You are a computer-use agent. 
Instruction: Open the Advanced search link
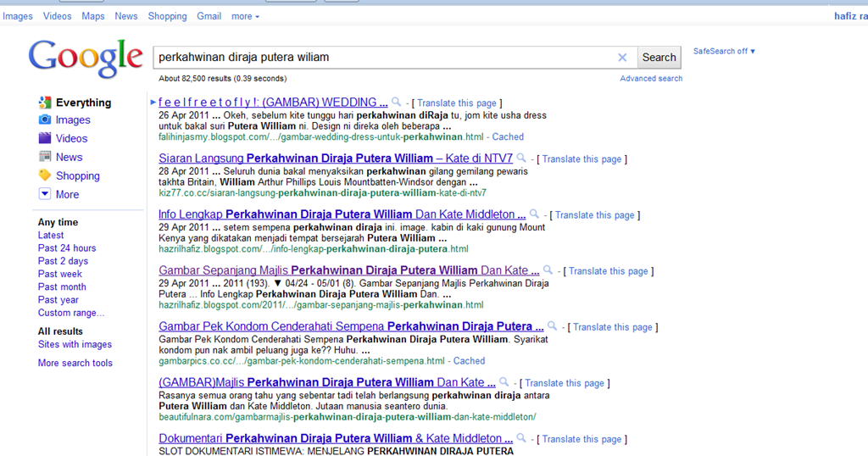[x=651, y=79]
